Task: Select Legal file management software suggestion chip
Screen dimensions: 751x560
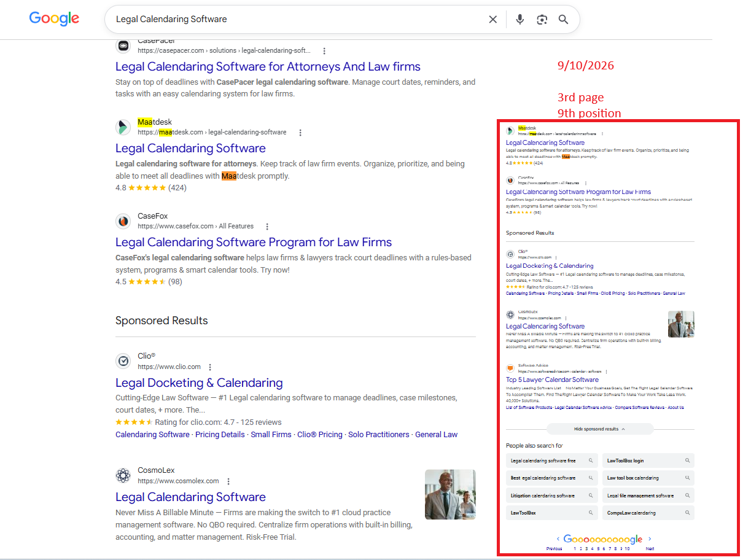Action: 648,496
